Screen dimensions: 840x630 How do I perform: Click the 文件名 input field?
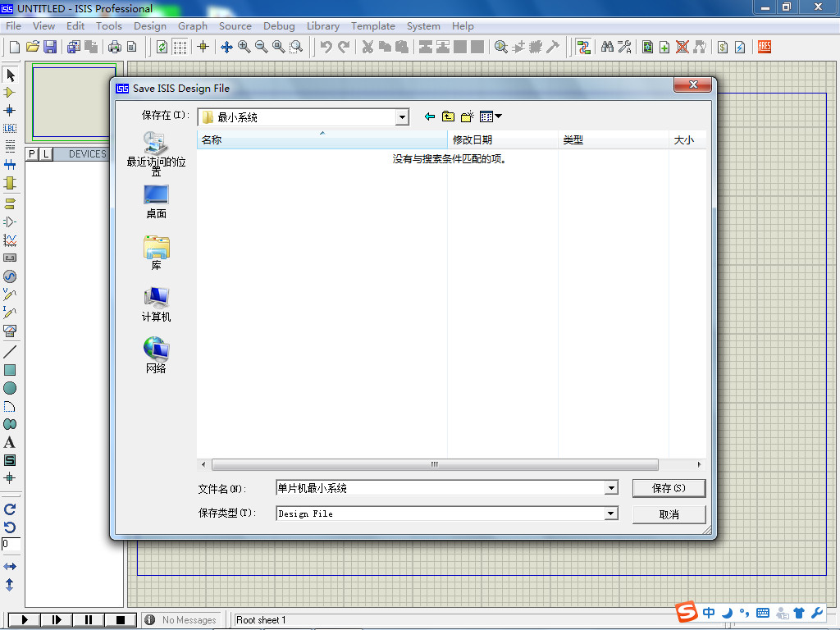pyautogui.click(x=440, y=488)
